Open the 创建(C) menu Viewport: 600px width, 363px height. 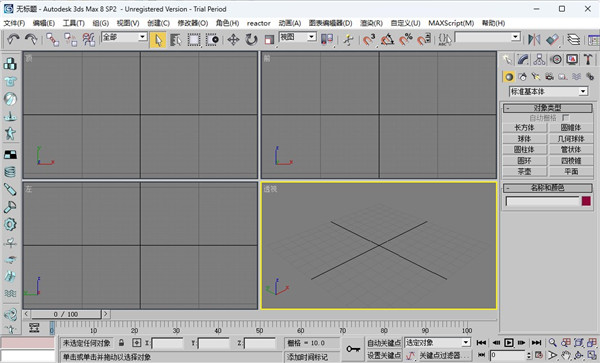point(158,23)
